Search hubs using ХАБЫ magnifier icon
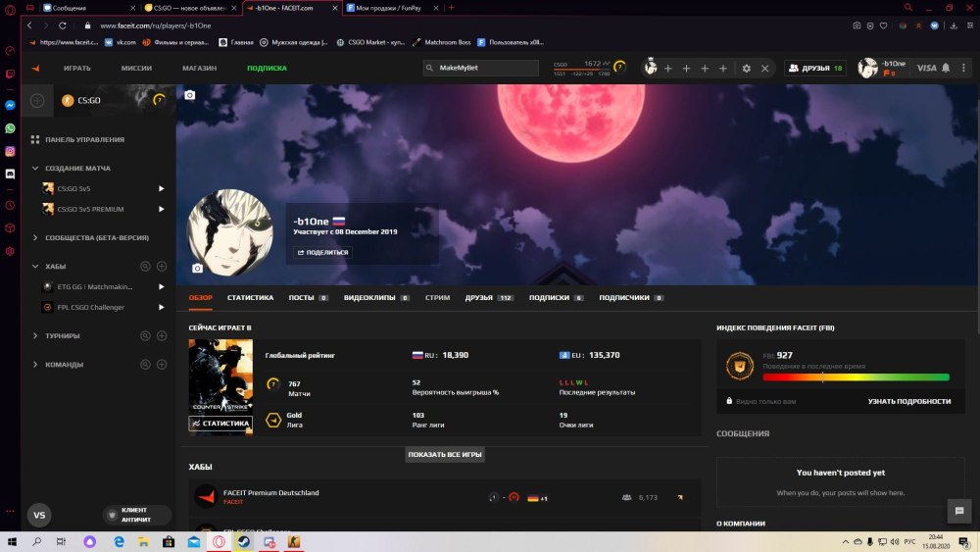 click(145, 267)
